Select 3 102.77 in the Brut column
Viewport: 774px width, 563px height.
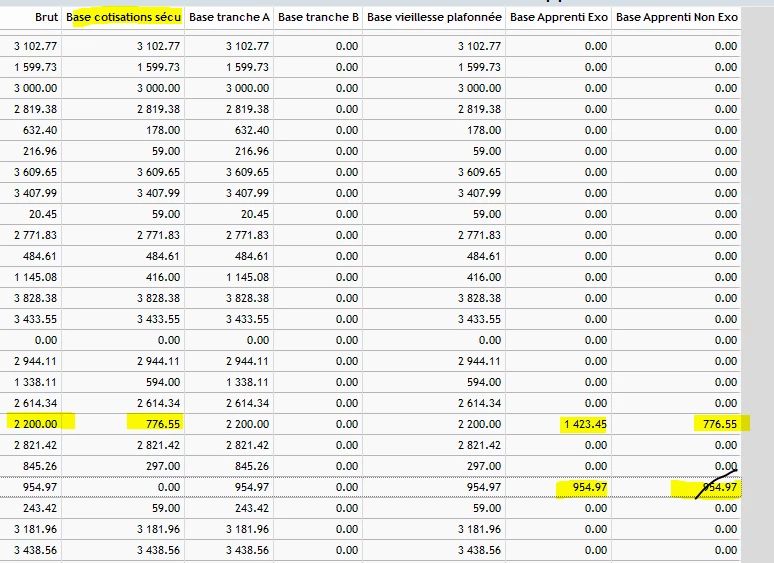[36, 46]
